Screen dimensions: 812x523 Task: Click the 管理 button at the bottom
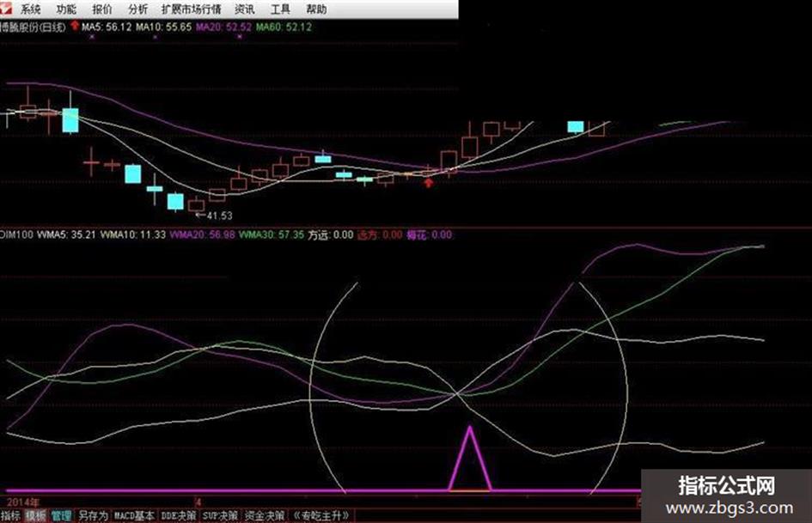pyautogui.click(x=61, y=516)
